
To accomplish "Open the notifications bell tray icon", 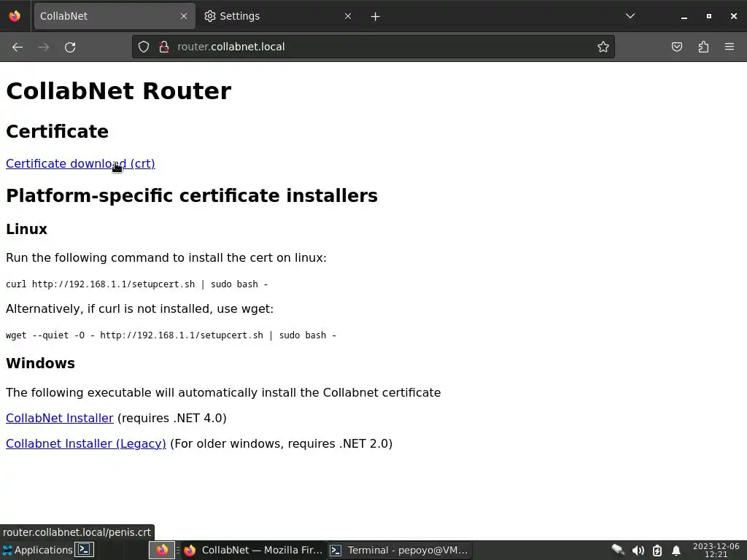I will (x=676, y=551).
